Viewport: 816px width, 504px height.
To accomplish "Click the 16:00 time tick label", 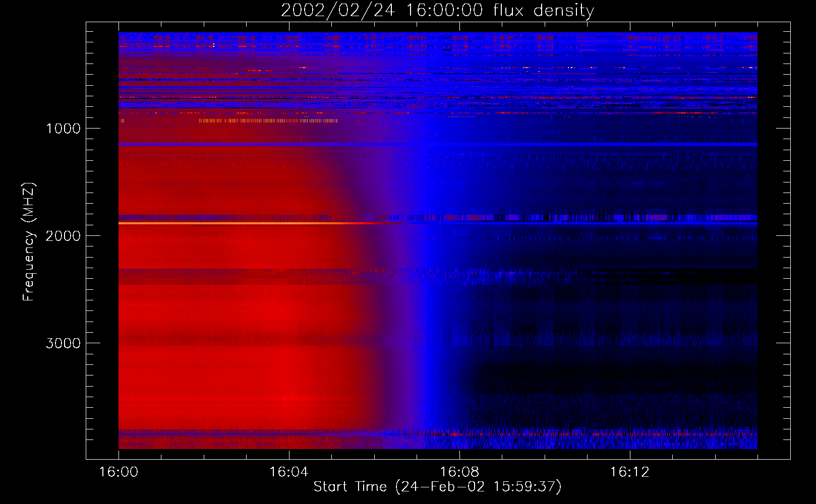I will tap(119, 472).
